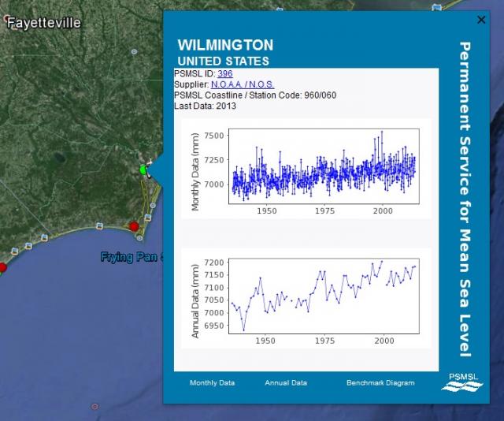Click the PSMSL wave logo
The image size is (504, 421).
(463, 382)
